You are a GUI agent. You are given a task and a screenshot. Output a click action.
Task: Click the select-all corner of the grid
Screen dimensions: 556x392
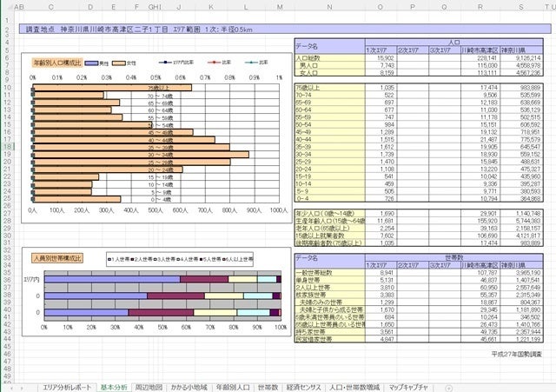pos(4,6)
